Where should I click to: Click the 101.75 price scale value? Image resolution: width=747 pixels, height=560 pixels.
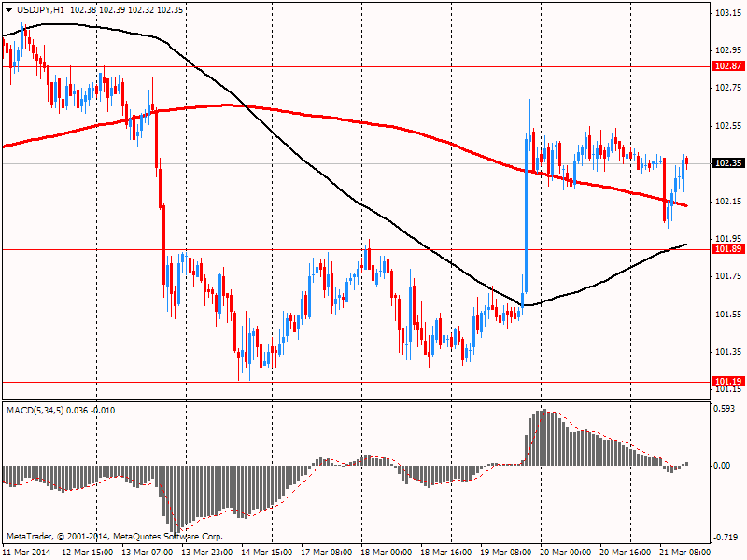(x=728, y=276)
